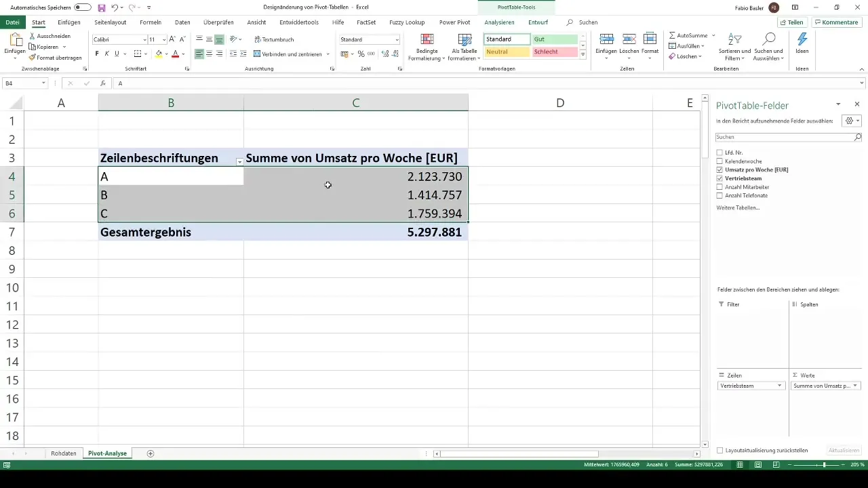Apply the Neutral cell style

point(507,52)
